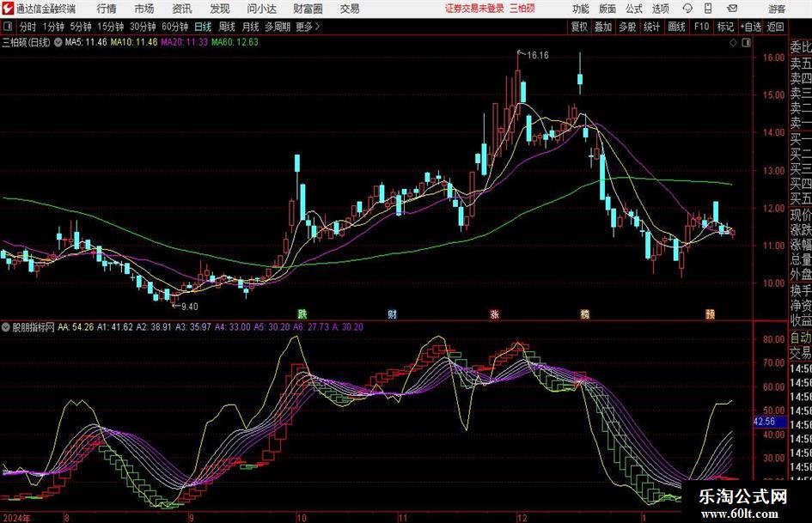Click the orange 榜 event marker
812x523 pixels.
click(584, 313)
